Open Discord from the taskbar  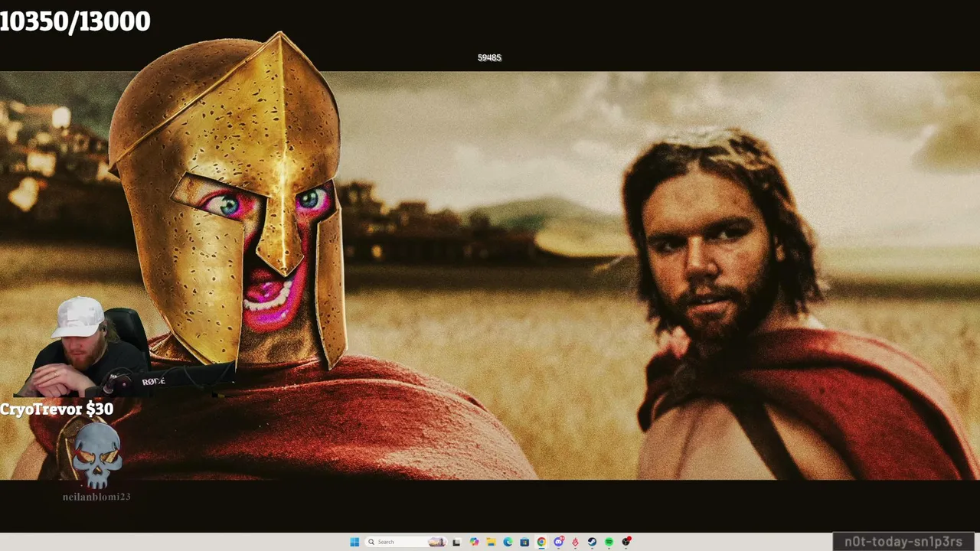(559, 542)
